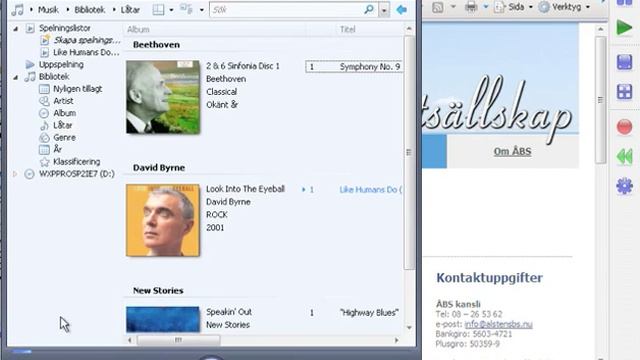Click album title Look Into The Eyeball
This screenshot has width=640, height=360.
[245, 189]
